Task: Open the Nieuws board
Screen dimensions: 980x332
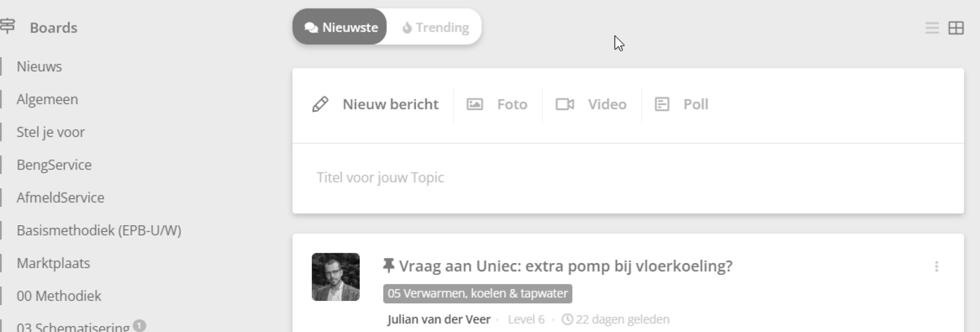Action: click(x=39, y=66)
